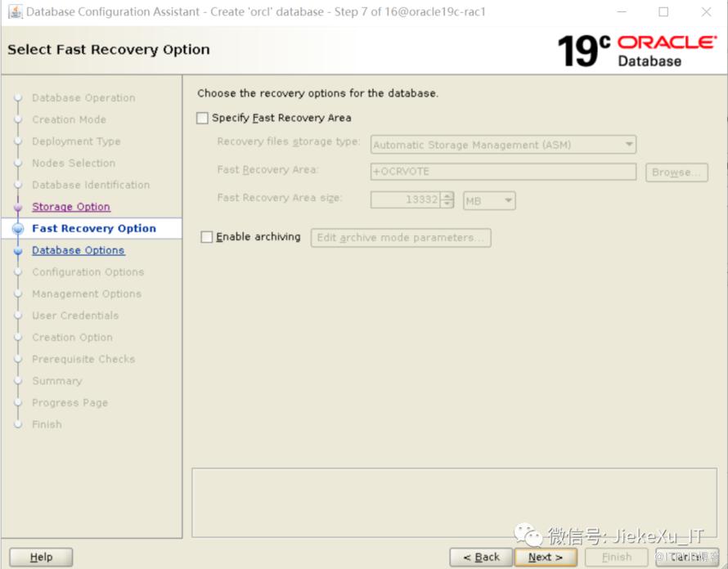This screenshot has height=569, width=728.
Task: Click the Progress Page step label
Action: click(x=70, y=403)
